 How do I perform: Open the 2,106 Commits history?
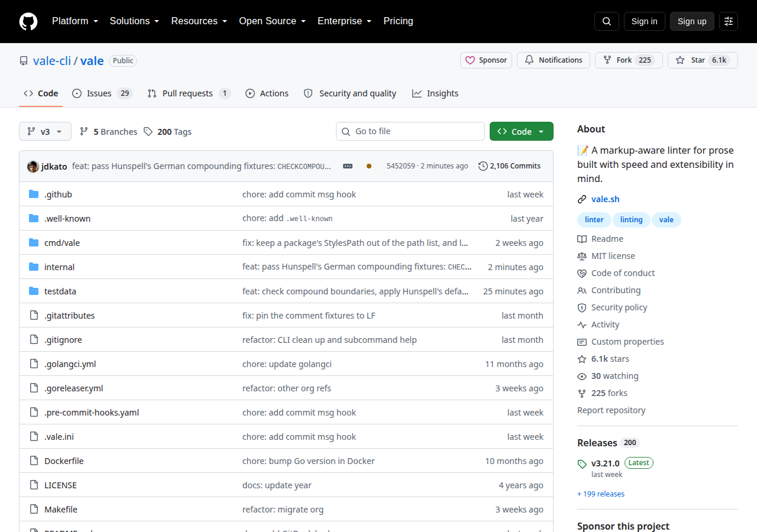(509, 166)
